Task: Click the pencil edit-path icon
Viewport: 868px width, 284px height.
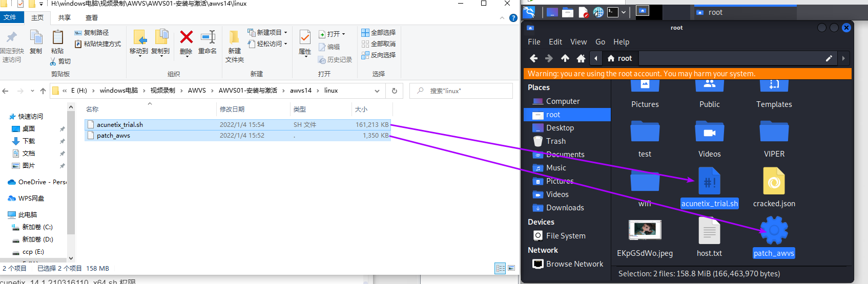Action: 829,58
